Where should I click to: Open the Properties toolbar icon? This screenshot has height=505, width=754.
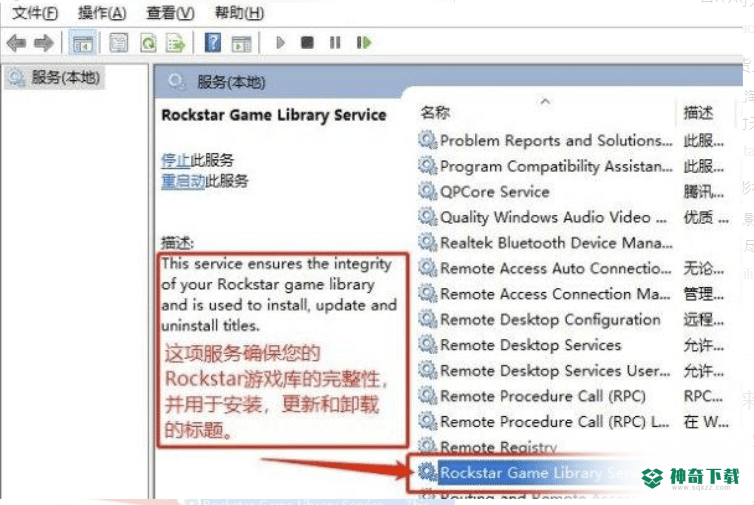[x=118, y=43]
